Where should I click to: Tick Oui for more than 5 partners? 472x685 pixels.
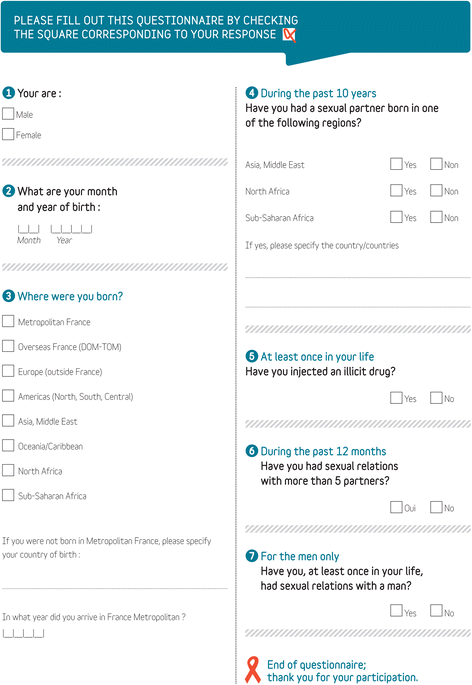[396, 507]
